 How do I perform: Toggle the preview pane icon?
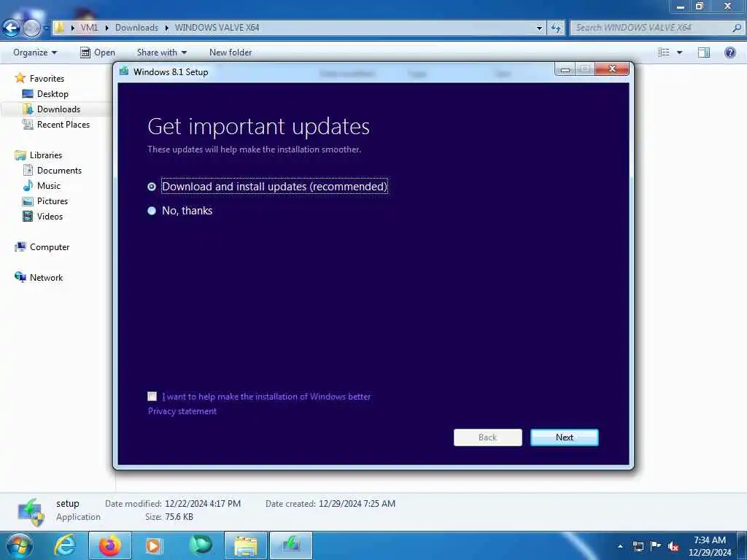[x=704, y=52]
